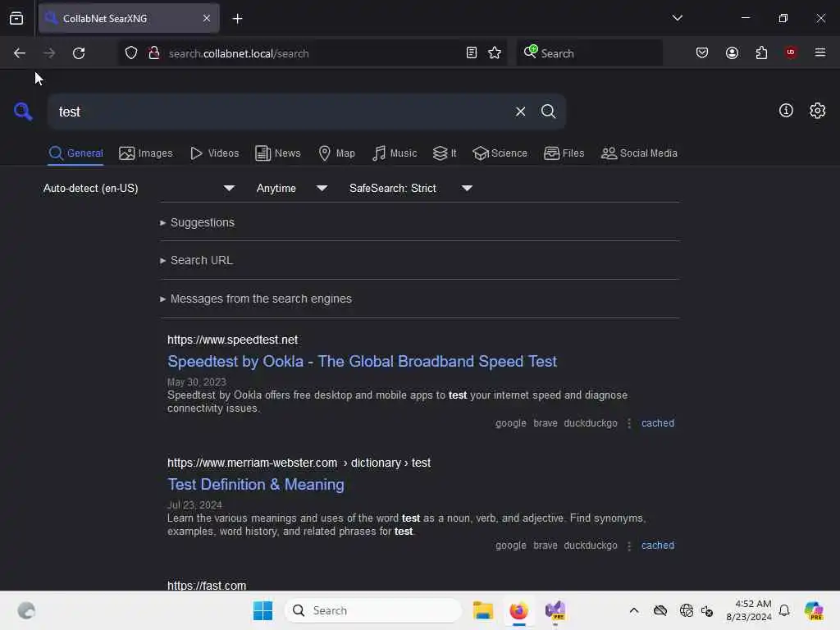Switch to the Images category tab
Viewport: 840px width, 630px height.
coord(146,153)
